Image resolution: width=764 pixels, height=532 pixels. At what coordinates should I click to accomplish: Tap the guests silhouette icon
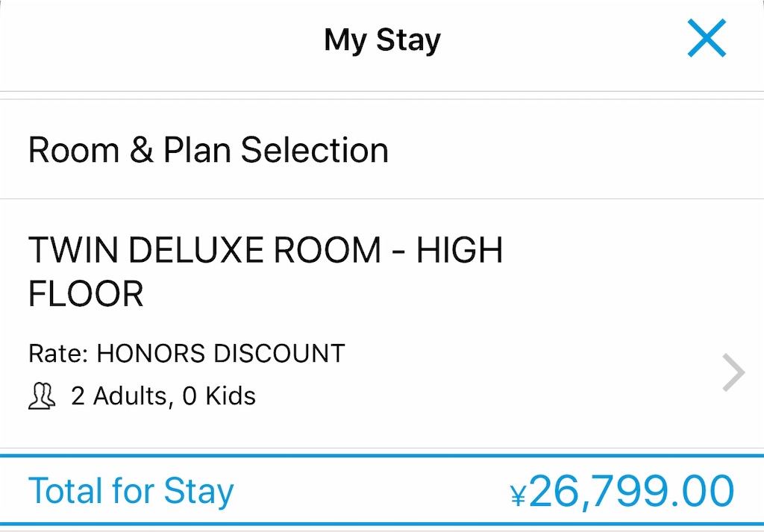pos(42,395)
